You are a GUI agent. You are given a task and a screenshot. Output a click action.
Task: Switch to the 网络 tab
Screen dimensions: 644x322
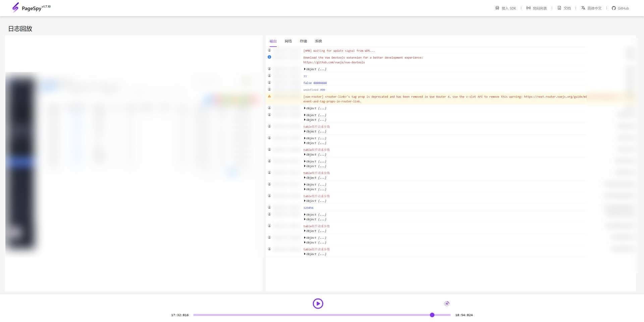pos(288,41)
